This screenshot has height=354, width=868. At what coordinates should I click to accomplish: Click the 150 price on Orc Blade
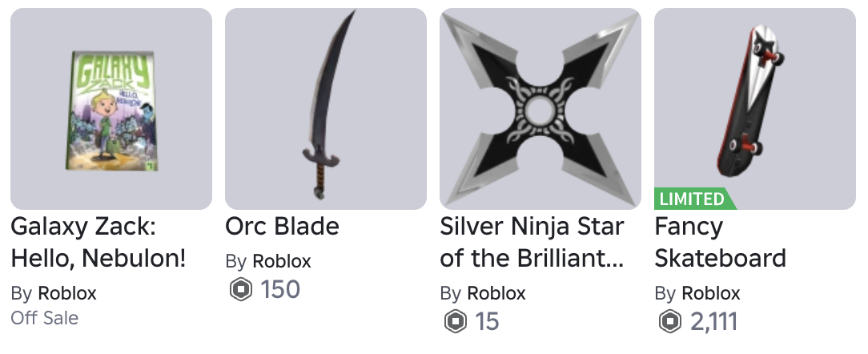coord(280,290)
